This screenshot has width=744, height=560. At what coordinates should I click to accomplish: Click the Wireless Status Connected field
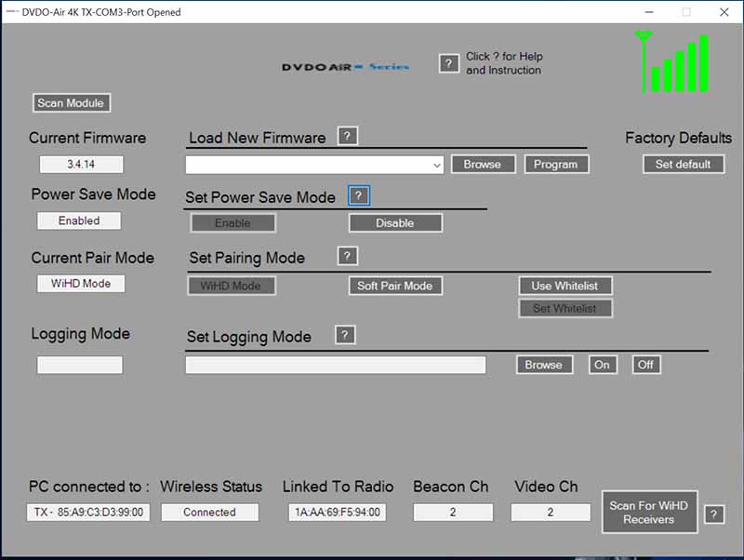pyautogui.click(x=210, y=513)
